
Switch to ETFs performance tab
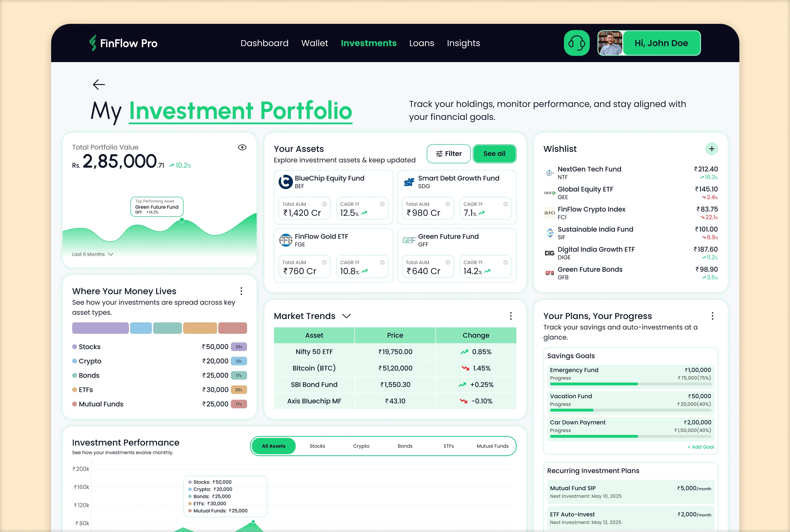coord(449,446)
